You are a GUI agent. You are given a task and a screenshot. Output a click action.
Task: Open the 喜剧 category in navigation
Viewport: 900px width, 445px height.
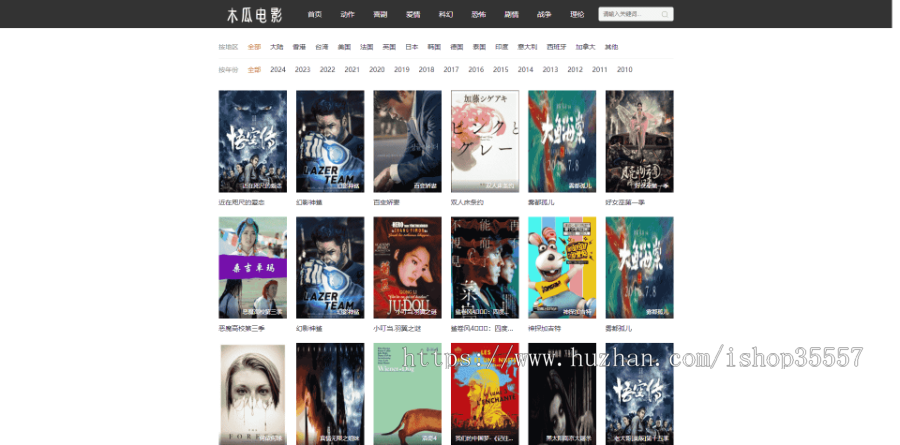point(380,15)
